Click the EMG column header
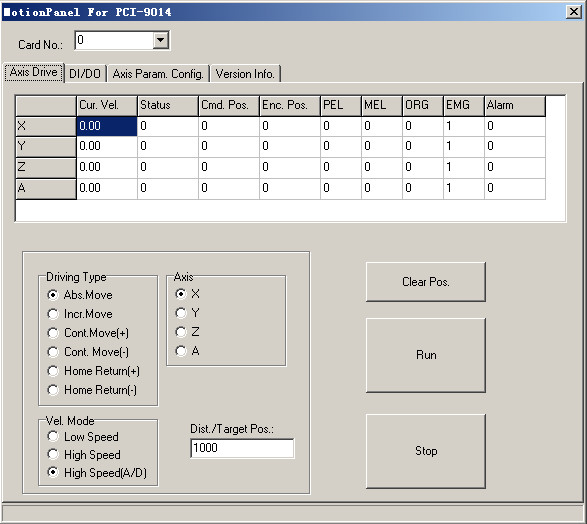This screenshot has width=587, height=524. pos(463,106)
